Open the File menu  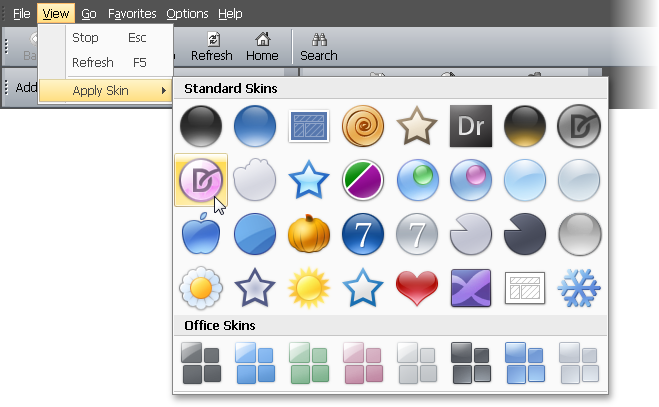tap(21, 14)
